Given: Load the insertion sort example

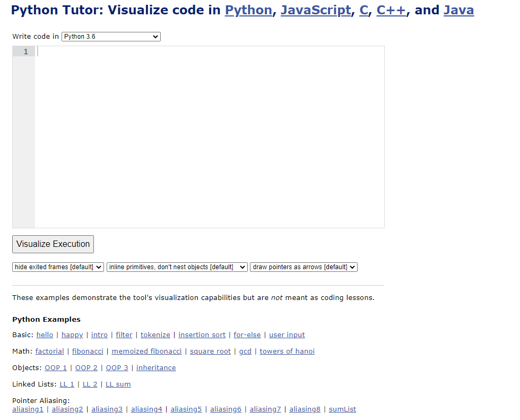Looking at the screenshot, I should (x=202, y=335).
